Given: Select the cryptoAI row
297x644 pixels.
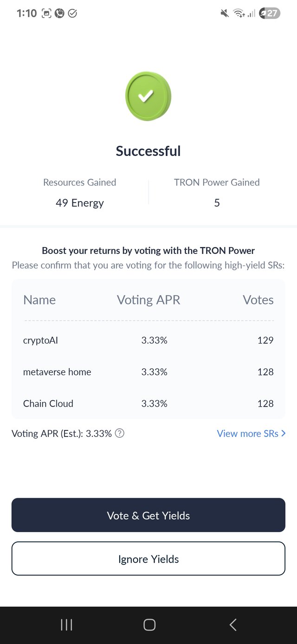Looking at the screenshot, I should coord(148,340).
